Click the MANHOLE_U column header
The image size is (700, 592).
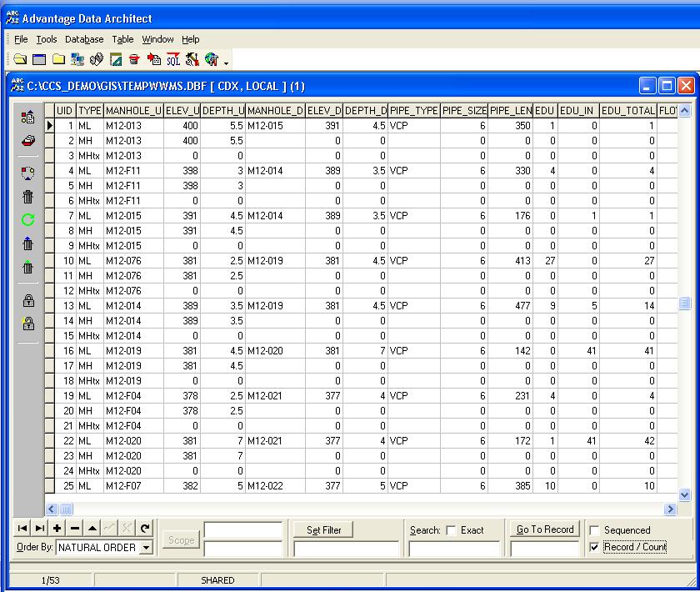click(133, 111)
